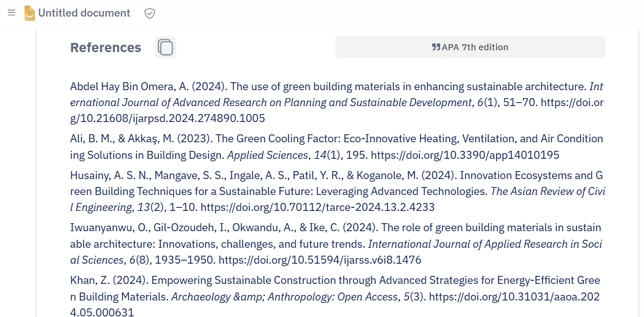The height and width of the screenshot is (317, 644).
Task: Select the Husainy et al. 2024 reference
Action: tap(337, 191)
